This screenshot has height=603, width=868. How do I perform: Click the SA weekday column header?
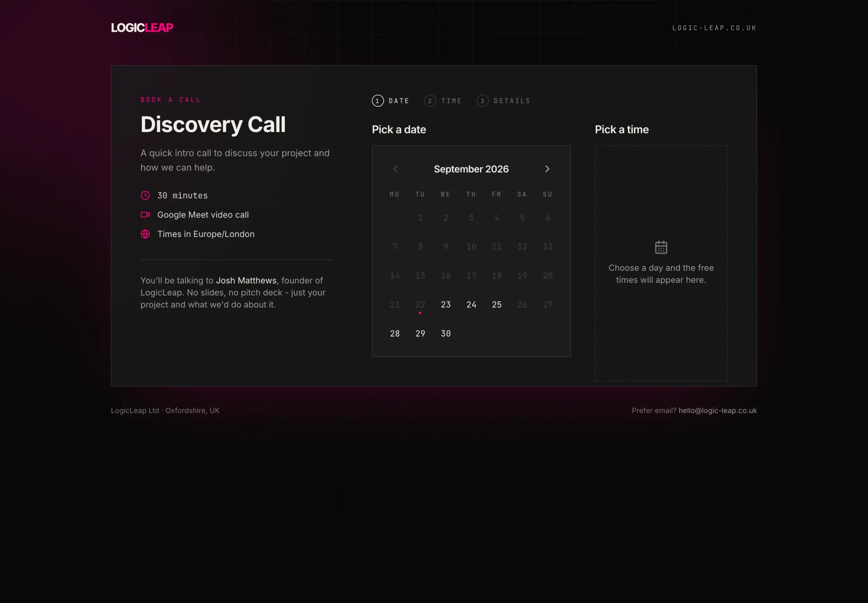coord(522,195)
